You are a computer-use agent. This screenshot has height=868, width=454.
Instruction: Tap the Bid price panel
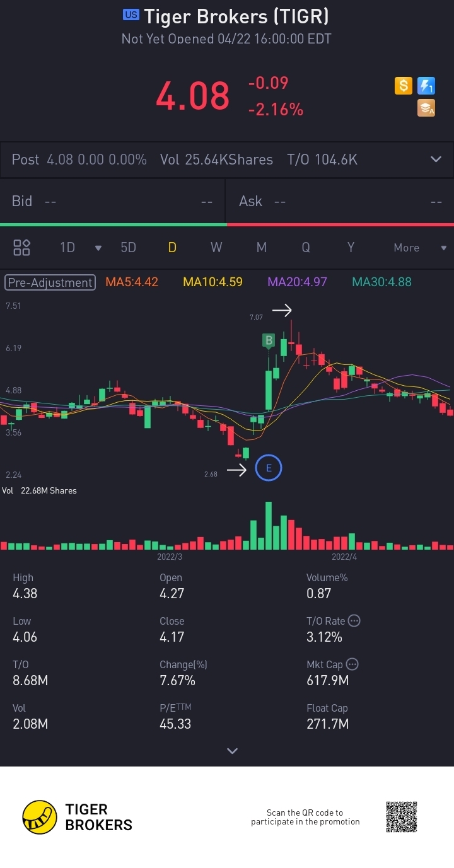[112, 201]
